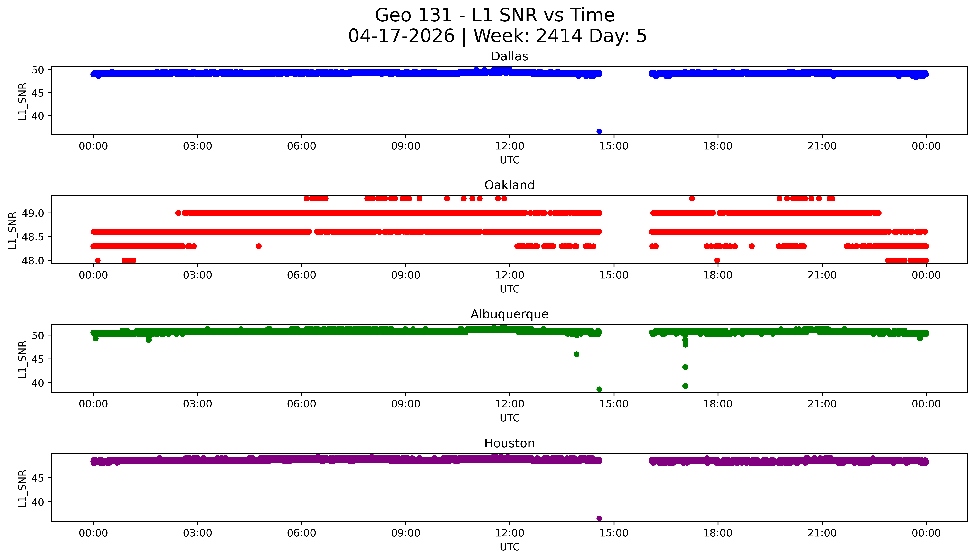Image resolution: width=975 pixels, height=560 pixels.
Task: Click the 03:00 tick label under Houston plot
Action: coord(197,533)
